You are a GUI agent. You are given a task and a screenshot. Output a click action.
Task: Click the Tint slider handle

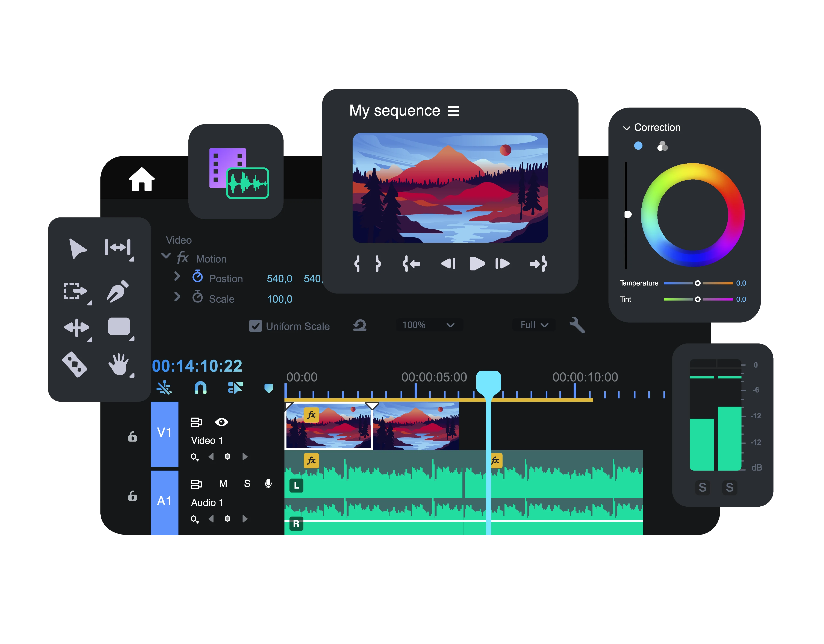click(698, 299)
